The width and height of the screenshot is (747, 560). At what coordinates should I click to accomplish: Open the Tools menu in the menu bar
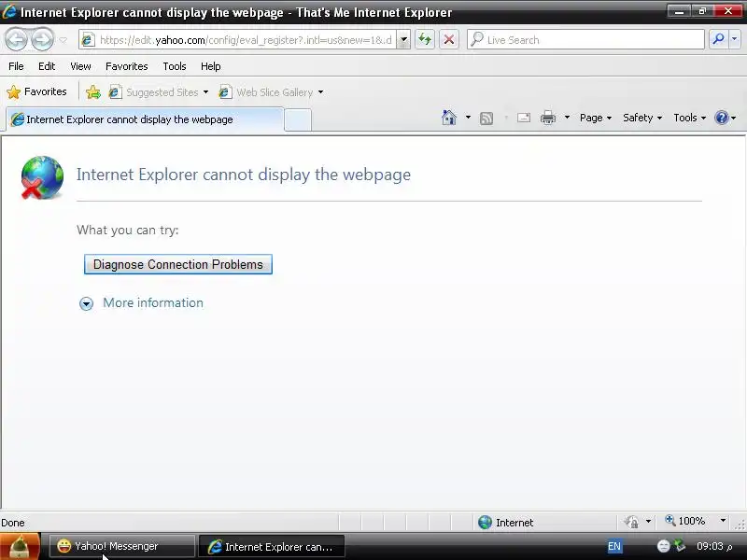(x=175, y=66)
